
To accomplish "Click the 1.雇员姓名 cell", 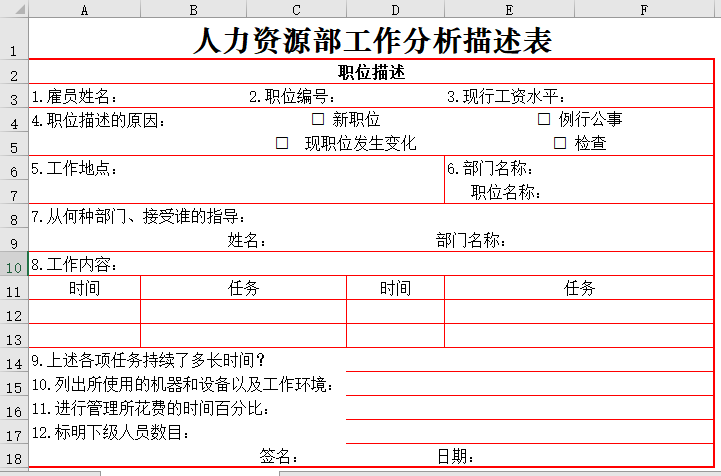I will [x=75, y=97].
